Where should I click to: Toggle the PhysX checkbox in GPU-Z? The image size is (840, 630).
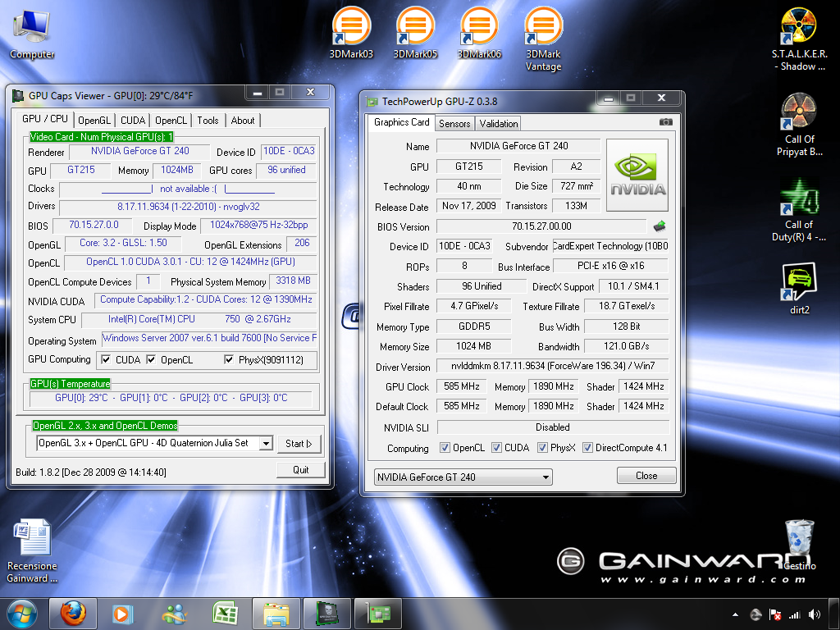[543, 447]
